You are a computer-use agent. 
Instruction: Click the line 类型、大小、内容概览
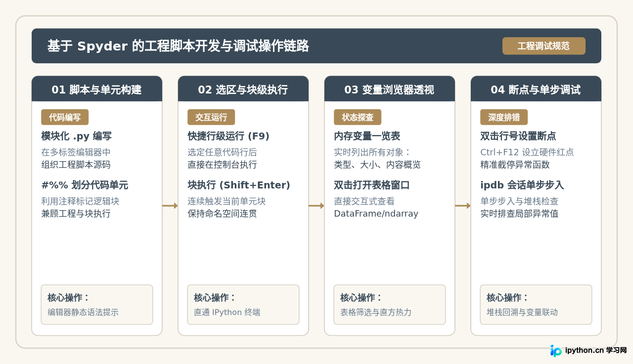click(x=377, y=165)
